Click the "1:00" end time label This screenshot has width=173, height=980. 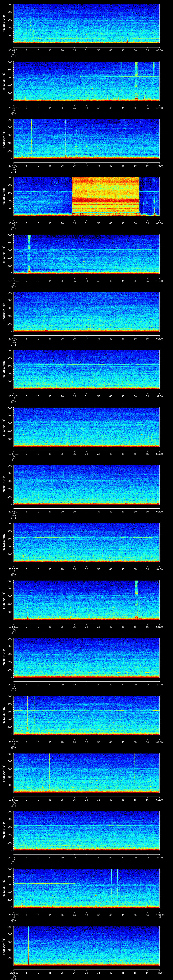pos(160,972)
